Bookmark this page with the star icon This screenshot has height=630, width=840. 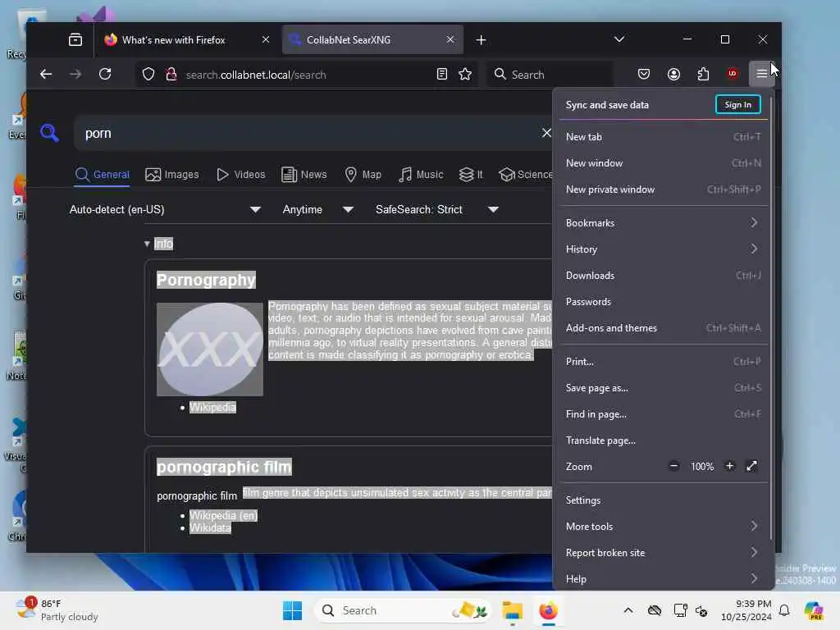coord(465,75)
